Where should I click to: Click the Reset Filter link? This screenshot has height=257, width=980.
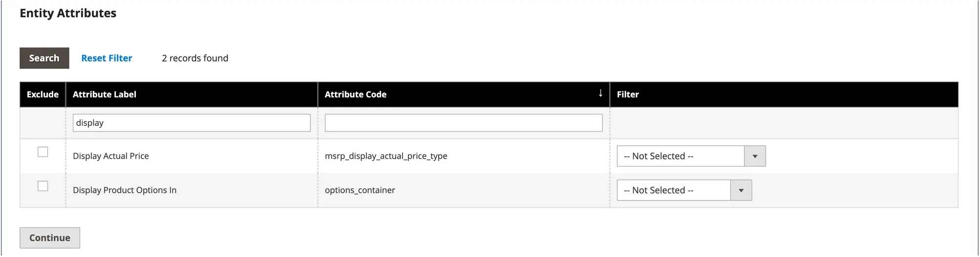pyautogui.click(x=107, y=58)
